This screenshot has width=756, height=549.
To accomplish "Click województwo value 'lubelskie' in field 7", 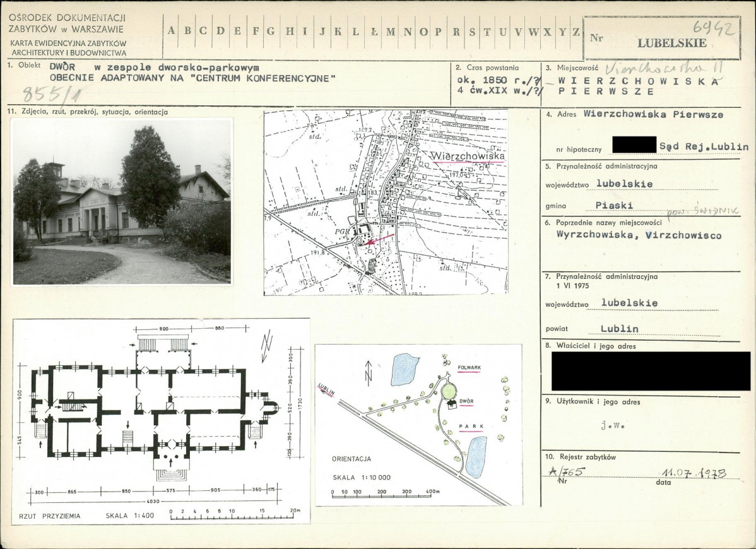I will 630,303.
